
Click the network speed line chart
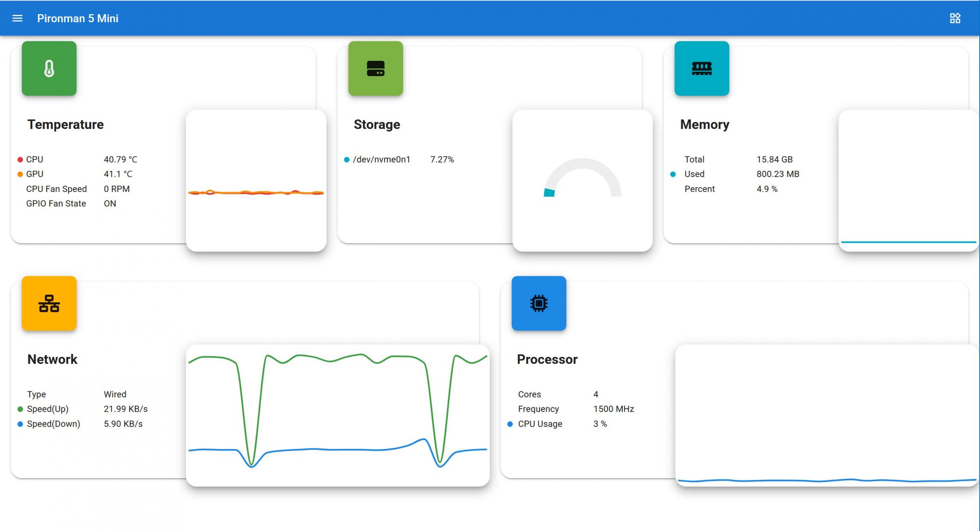pyautogui.click(x=338, y=415)
